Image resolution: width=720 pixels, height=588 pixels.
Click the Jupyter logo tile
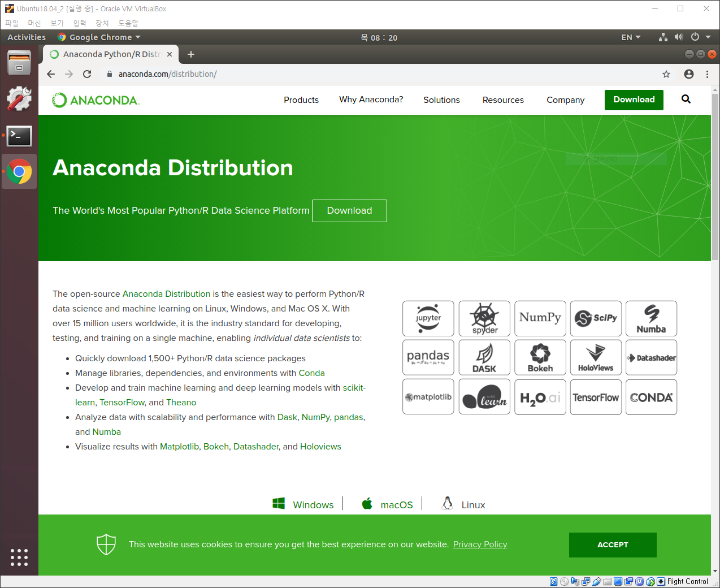coord(428,318)
